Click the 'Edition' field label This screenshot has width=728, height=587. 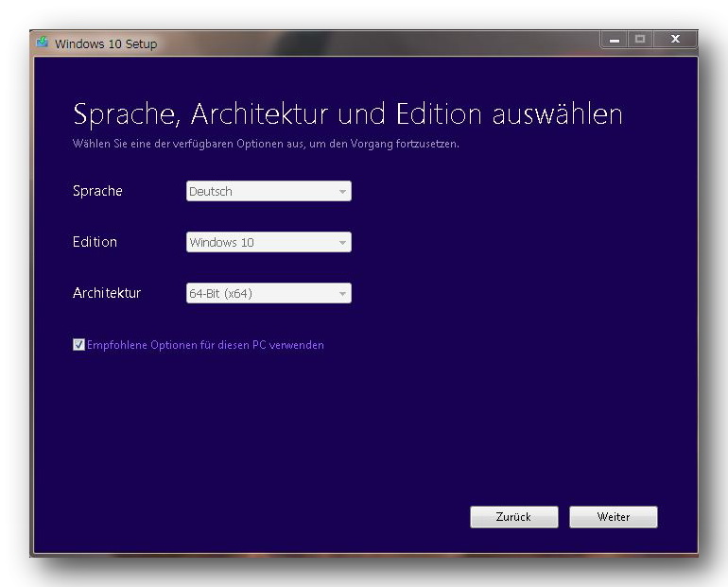click(95, 242)
